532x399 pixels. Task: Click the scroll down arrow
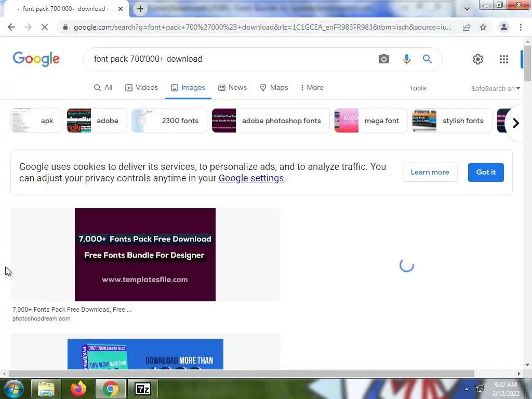(527, 365)
